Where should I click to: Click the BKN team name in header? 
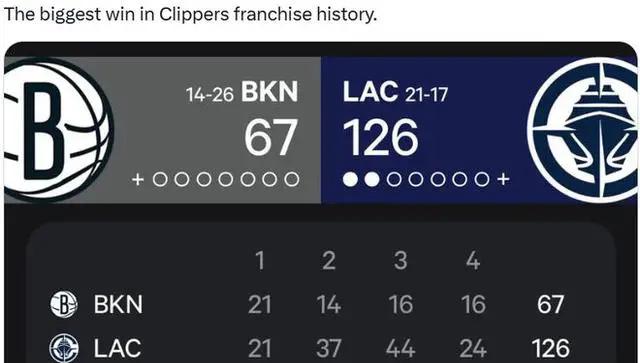269,92
